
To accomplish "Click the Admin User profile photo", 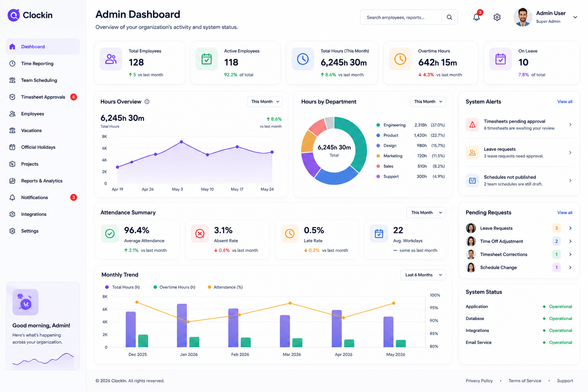I will point(523,17).
